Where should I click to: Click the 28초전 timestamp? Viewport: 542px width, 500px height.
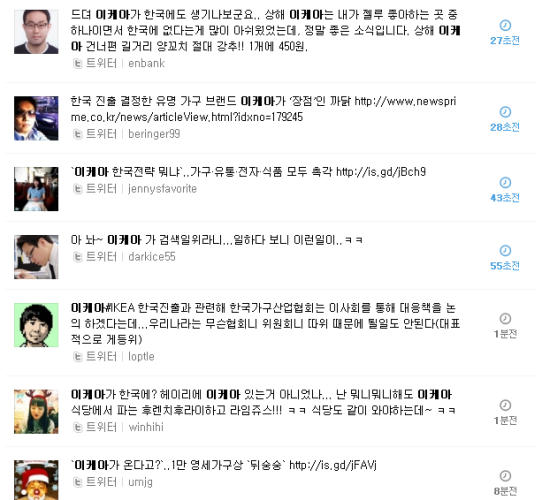pos(505,127)
